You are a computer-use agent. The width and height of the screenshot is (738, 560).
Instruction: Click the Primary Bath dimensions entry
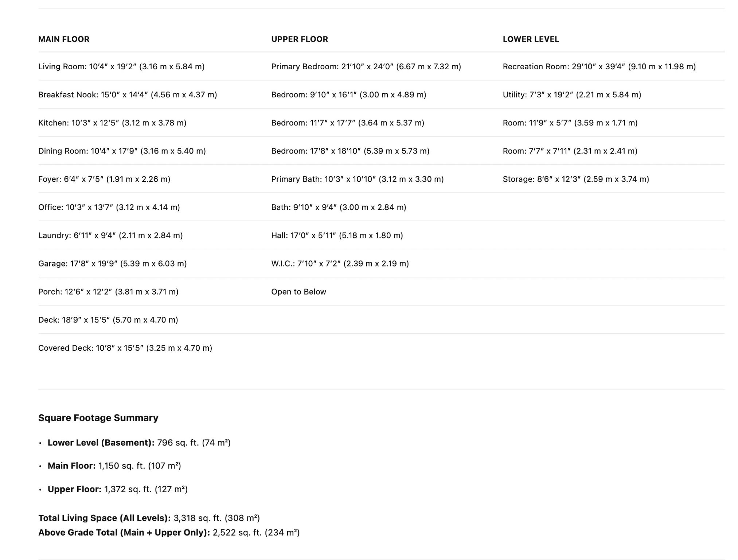pyautogui.click(x=357, y=179)
